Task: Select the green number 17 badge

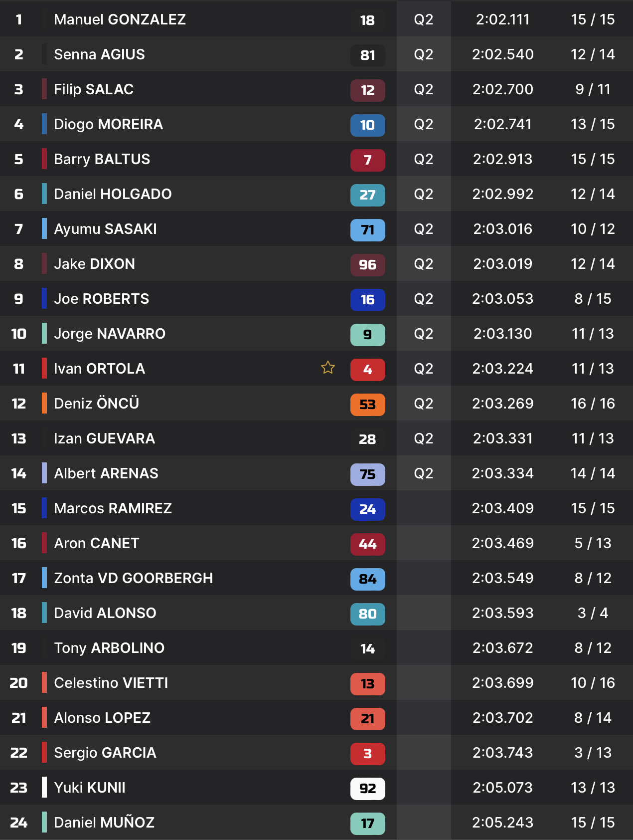Action: click(x=367, y=824)
